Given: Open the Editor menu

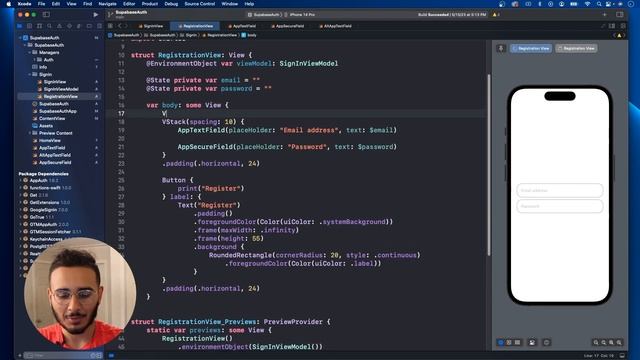Looking at the screenshot, I should (129, 4).
